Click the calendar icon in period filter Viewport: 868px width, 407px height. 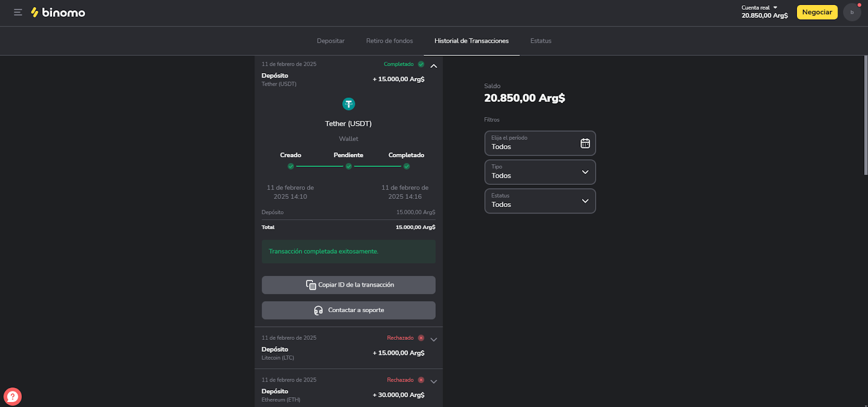coord(585,144)
